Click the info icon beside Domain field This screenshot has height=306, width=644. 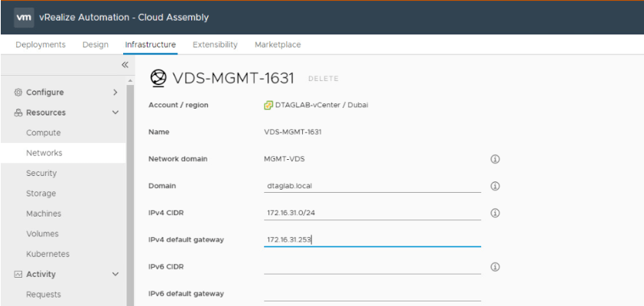[x=495, y=186]
